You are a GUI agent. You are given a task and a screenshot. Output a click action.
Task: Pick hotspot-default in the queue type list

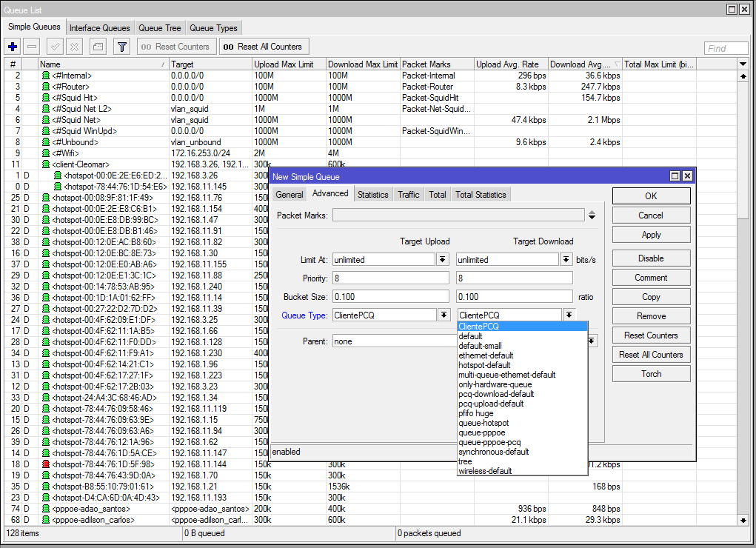tap(484, 365)
